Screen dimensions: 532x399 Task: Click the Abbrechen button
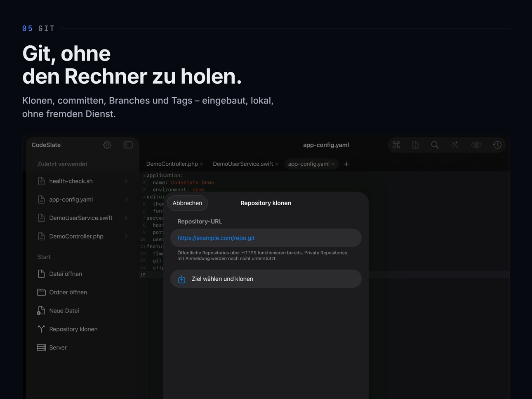click(187, 203)
